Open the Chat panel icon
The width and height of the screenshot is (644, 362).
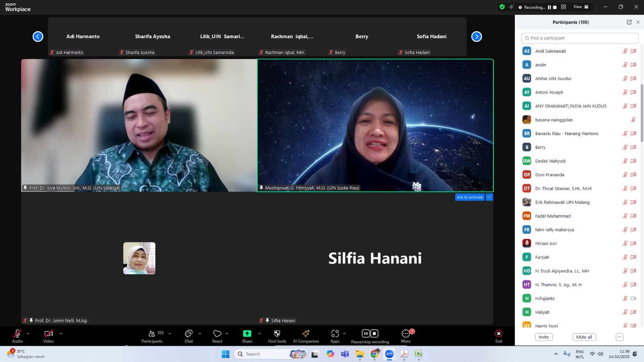pos(188,334)
